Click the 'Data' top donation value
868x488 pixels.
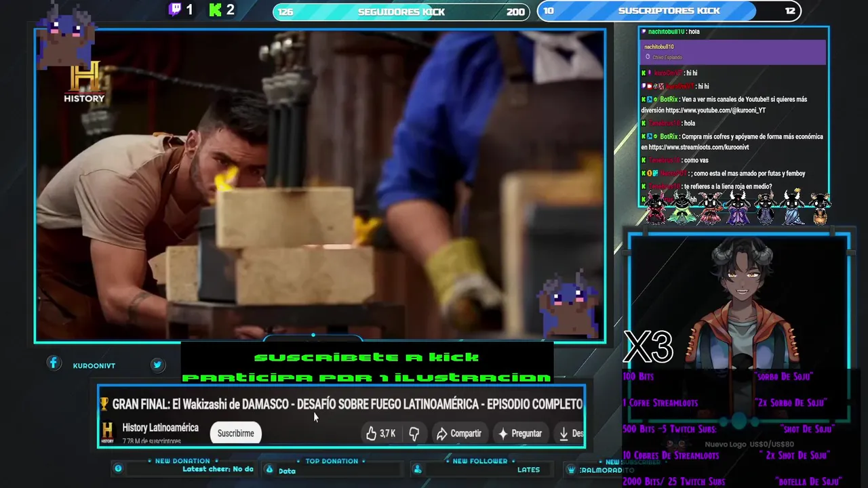[287, 471]
